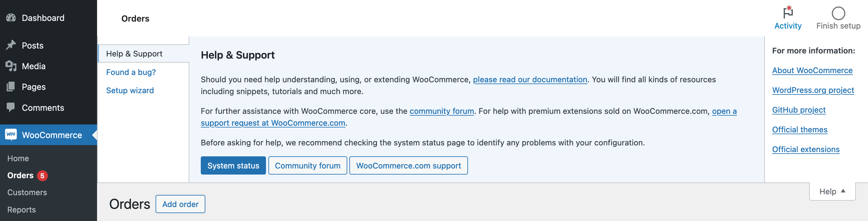Follow the 'please read our documentation' link
The image size is (868, 221).
[x=530, y=79]
